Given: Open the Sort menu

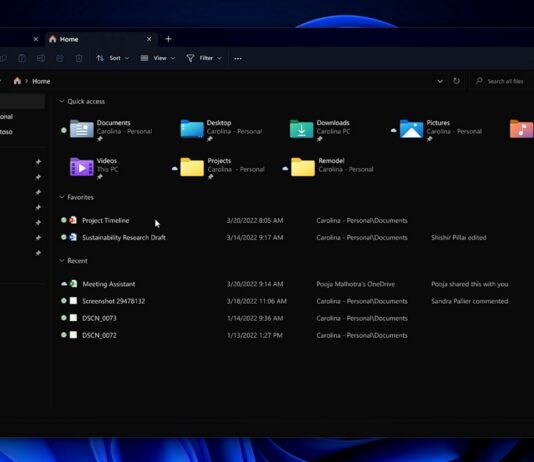Looking at the screenshot, I should [113, 58].
